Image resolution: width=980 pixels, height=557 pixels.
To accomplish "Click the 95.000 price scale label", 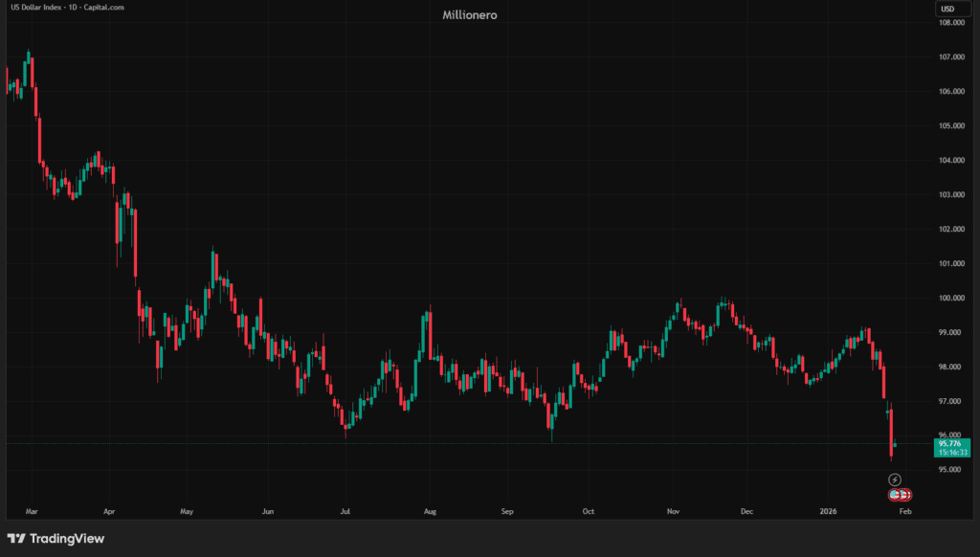I will [949, 470].
